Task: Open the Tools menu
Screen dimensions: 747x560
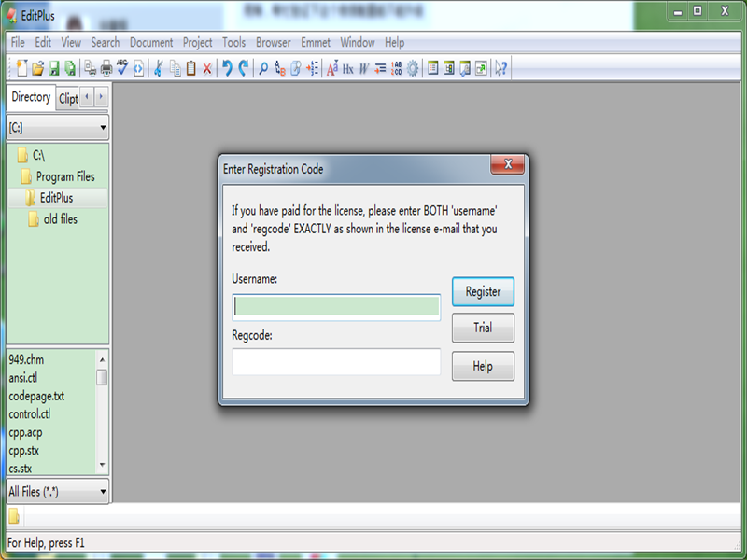Action: [x=234, y=42]
